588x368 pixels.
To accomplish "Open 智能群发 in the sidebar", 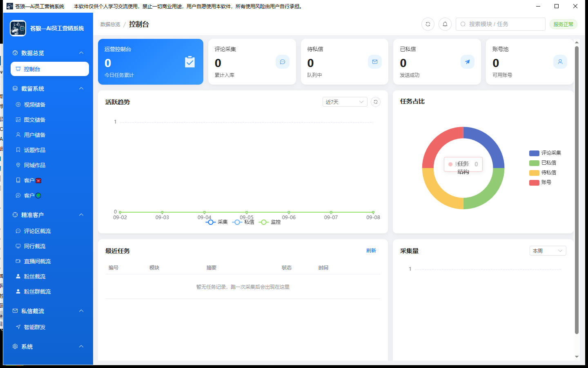I will click(50, 327).
